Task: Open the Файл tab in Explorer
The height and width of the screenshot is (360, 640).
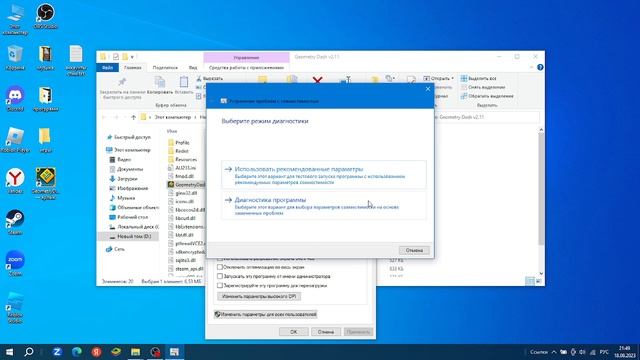Action: pos(107,68)
